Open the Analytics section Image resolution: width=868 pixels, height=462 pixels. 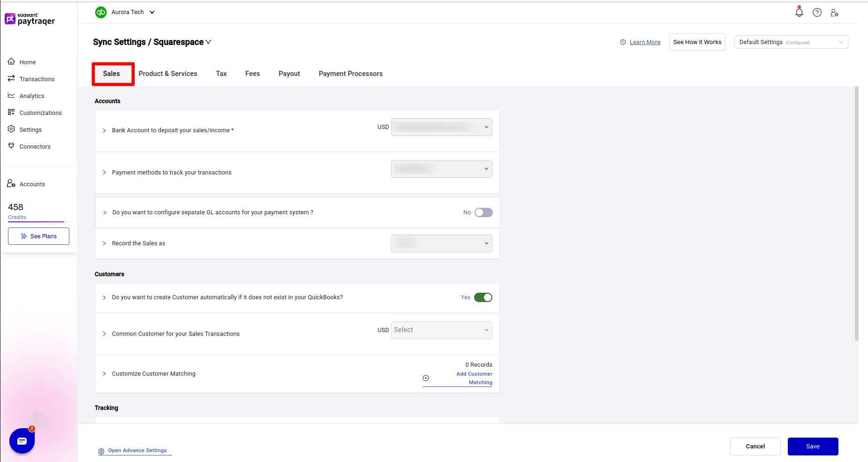(32, 96)
